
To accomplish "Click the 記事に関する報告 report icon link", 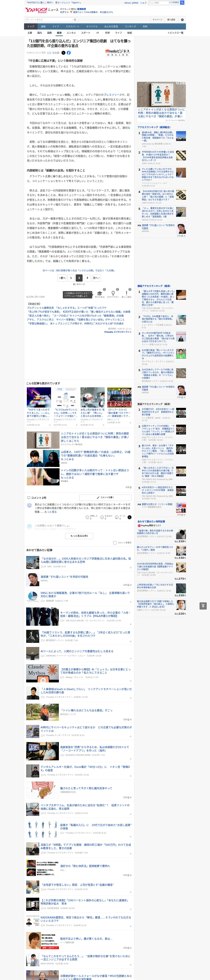I will (x=36, y=297).
